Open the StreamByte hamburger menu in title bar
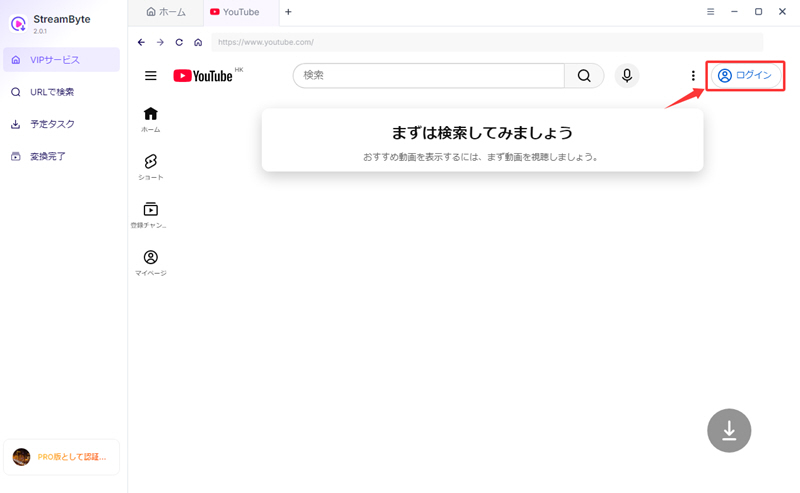 710,11
